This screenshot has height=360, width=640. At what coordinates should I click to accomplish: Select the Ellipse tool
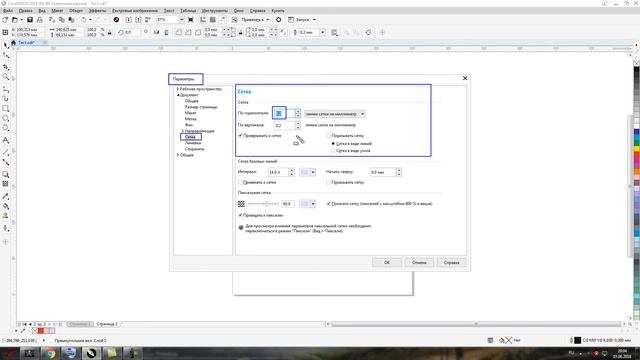pyautogui.click(x=6, y=118)
